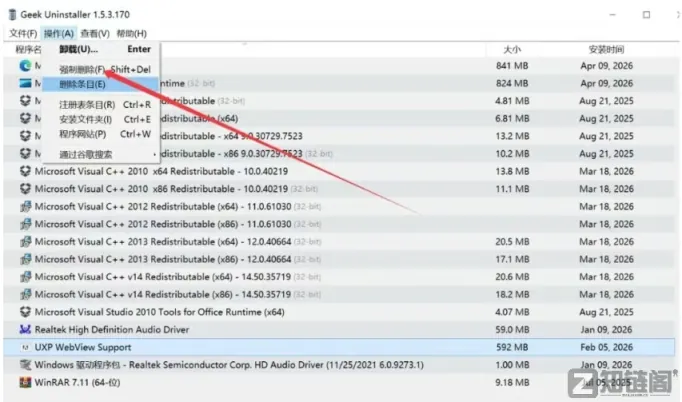Click the Feb 05, 2026 install date
682x402 pixels.
(606, 347)
